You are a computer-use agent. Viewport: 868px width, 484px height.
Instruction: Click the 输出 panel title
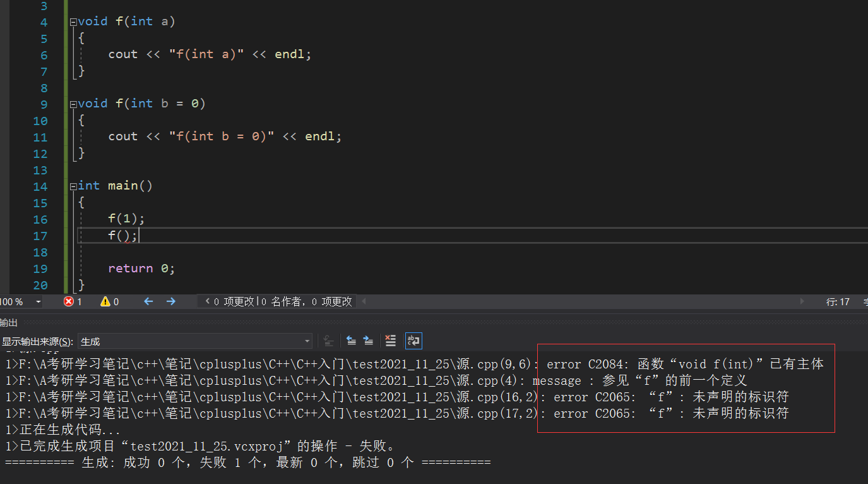(x=9, y=323)
